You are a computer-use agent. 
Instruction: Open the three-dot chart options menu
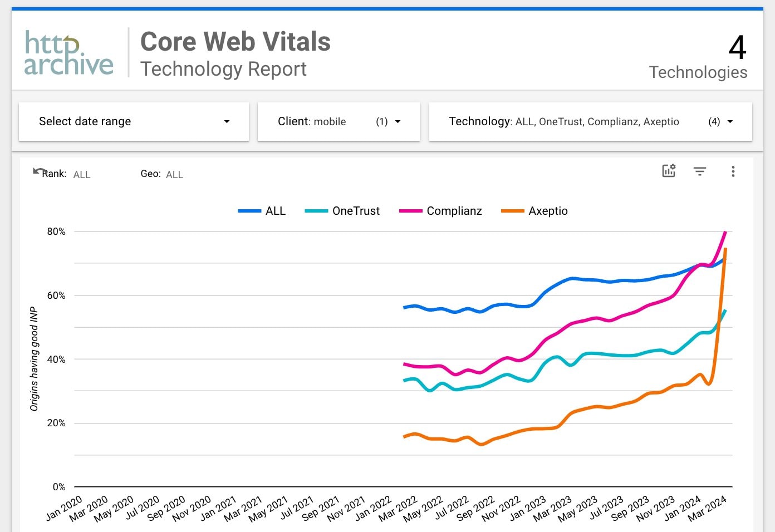click(x=733, y=171)
